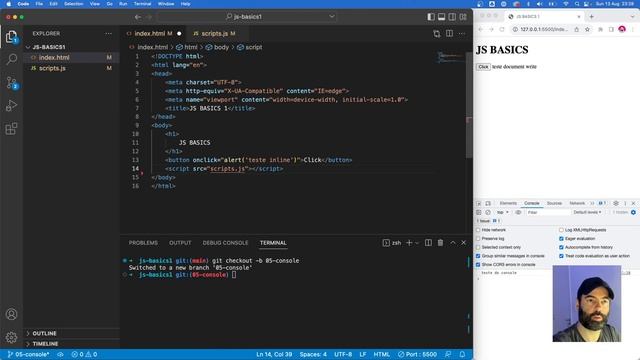Uncheck Show CORS errors in console
Viewport: 640px width, 360px height.
point(478,264)
